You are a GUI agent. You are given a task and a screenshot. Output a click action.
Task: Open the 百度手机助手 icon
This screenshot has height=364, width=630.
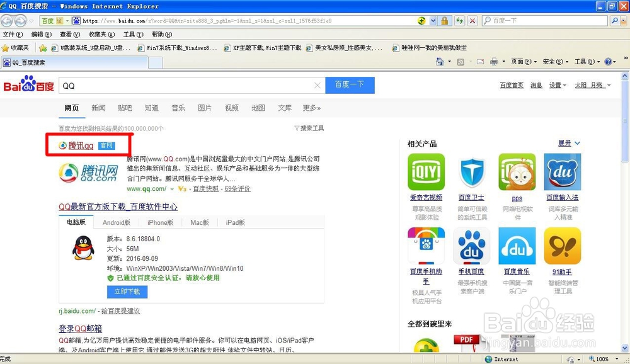[x=426, y=246]
